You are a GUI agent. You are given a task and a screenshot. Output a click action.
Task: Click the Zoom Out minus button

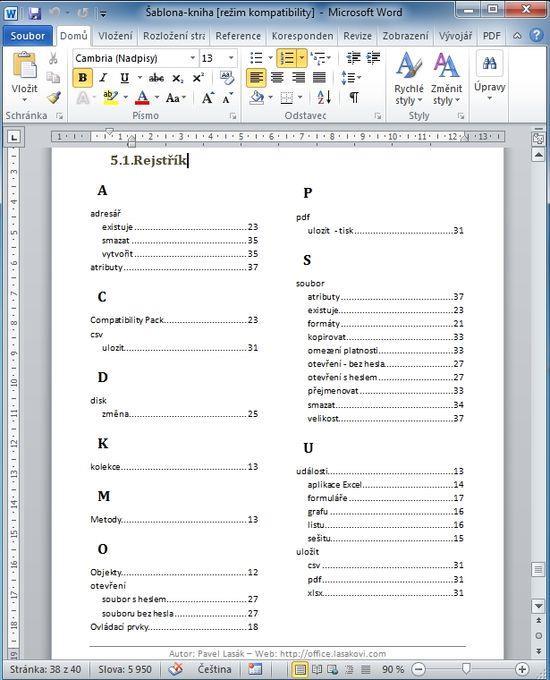(x=418, y=669)
